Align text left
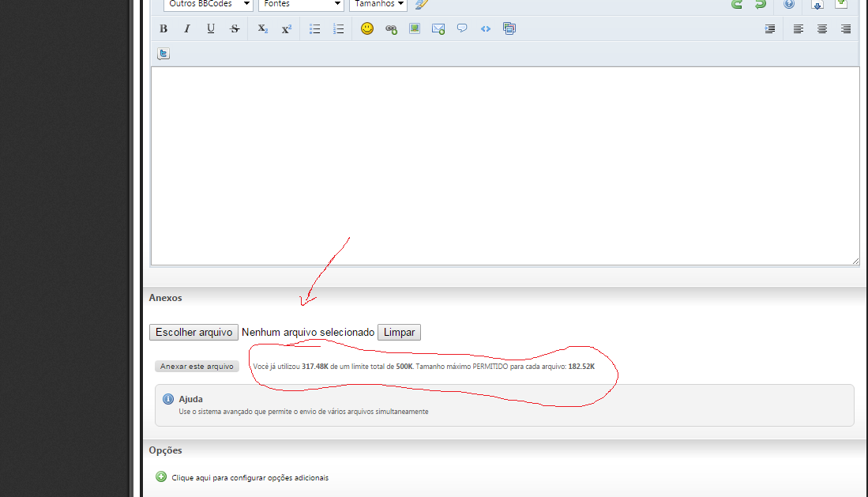Image resolution: width=868 pixels, height=497 pixels. tap(798, 28)
